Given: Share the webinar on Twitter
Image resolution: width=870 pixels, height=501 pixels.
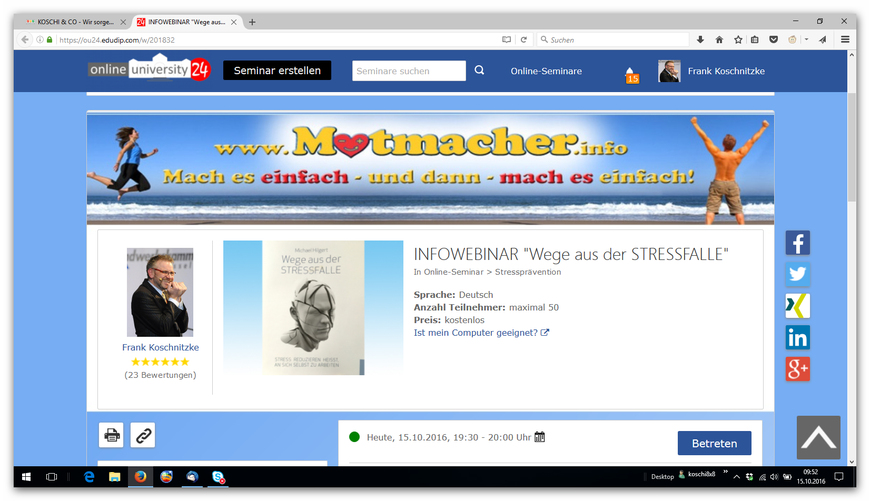Looking at the screenshot, I should coord(797,274).
